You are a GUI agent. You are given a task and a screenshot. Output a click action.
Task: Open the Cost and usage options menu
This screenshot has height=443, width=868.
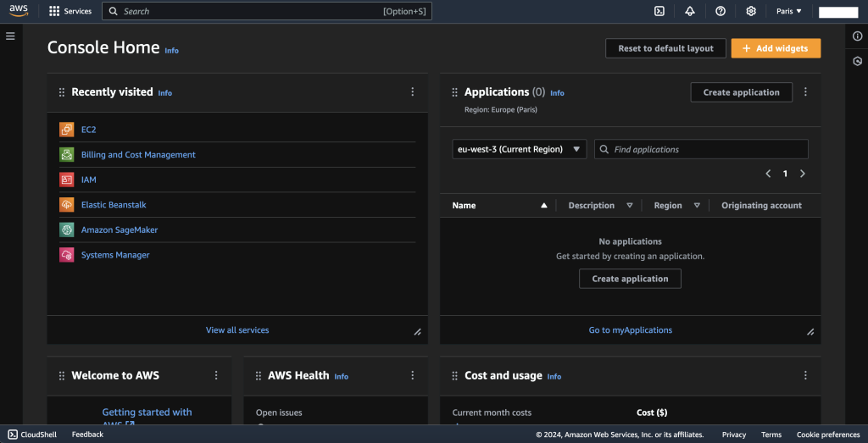click(x=805, y=375)
